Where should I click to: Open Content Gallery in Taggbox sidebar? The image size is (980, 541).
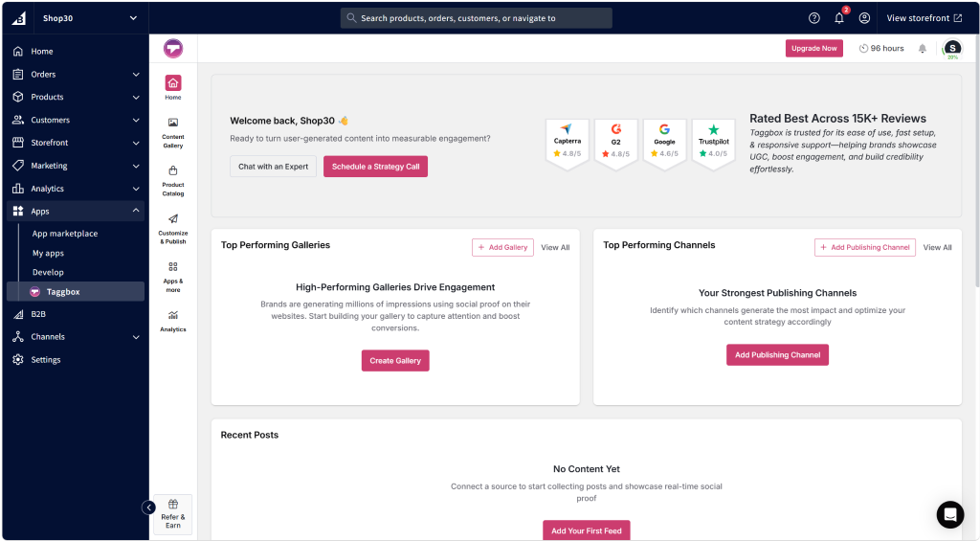point(173,132)
